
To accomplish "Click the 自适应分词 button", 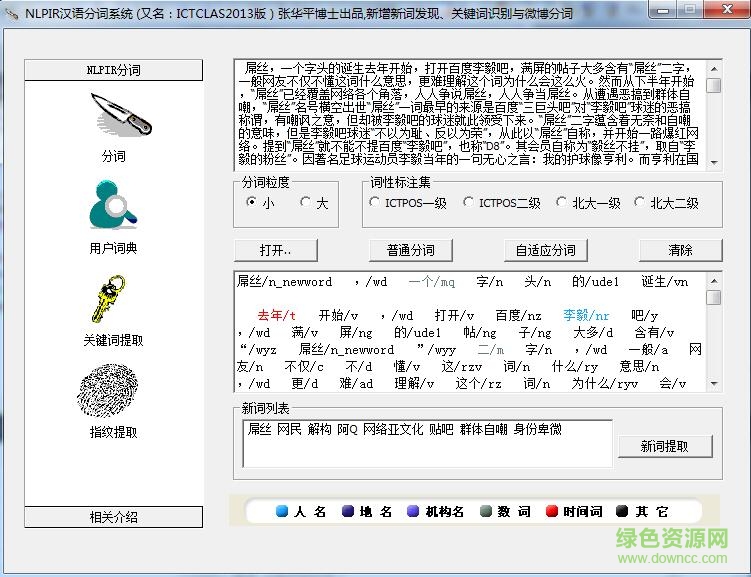I will tap(545, 250).
